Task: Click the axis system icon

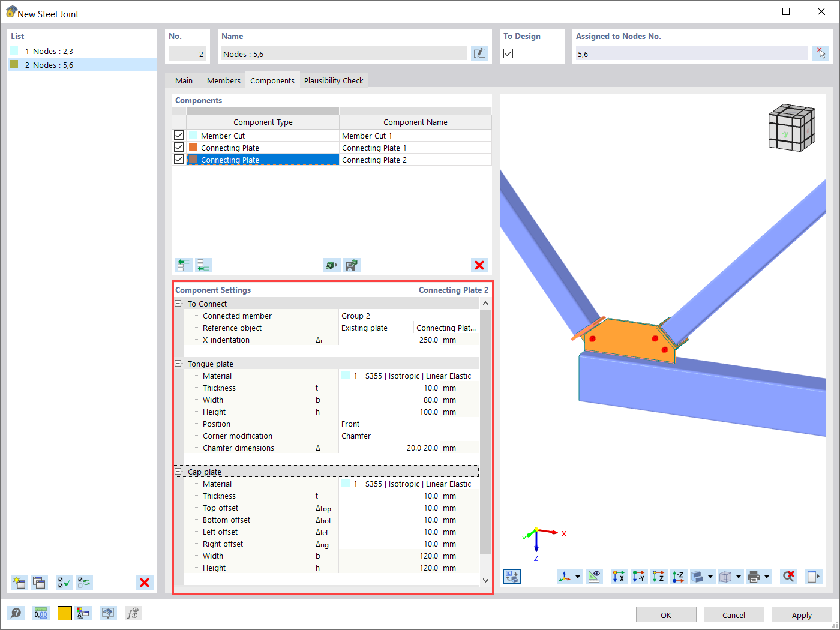Action: tap(565, 577)
